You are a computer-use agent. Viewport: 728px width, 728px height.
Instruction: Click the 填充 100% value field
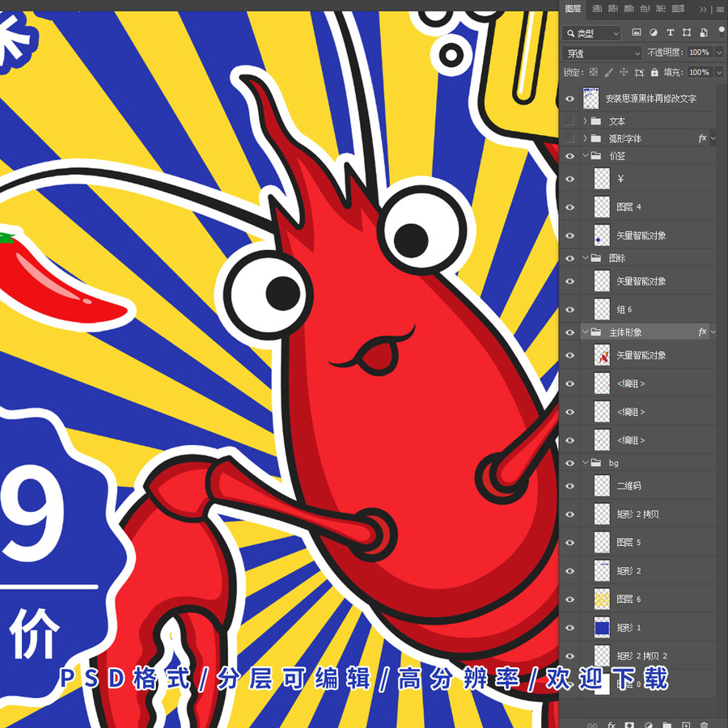[700, 72]
